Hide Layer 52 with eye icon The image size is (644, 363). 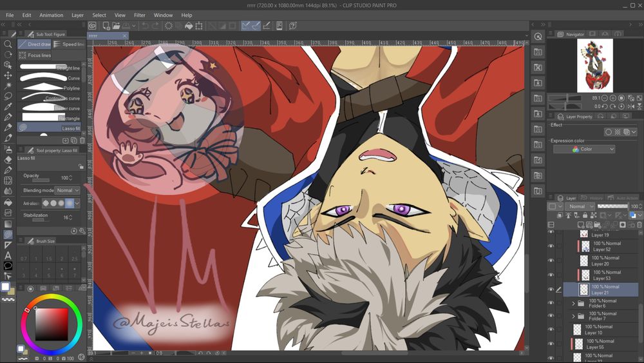point(551,246)
